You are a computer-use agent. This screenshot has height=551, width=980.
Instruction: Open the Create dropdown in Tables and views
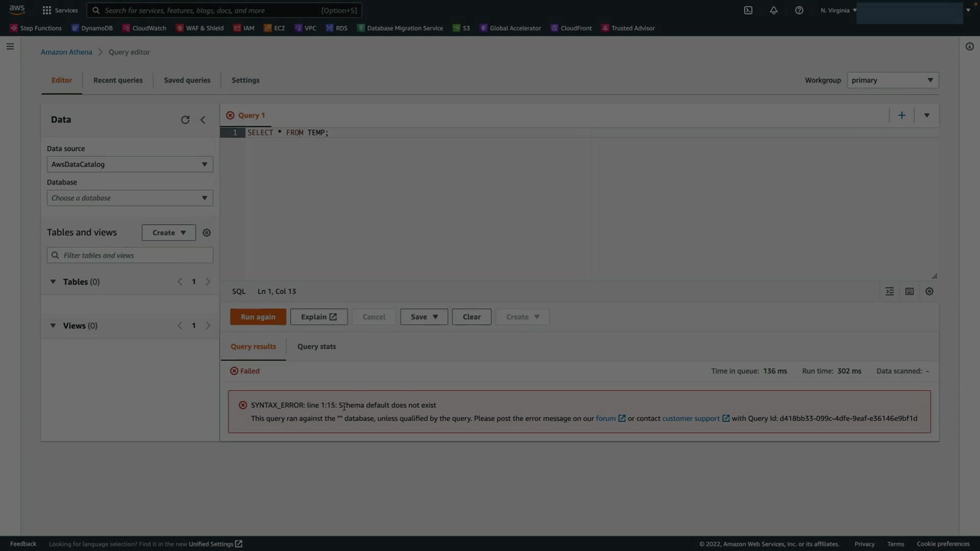pos(168,233)
